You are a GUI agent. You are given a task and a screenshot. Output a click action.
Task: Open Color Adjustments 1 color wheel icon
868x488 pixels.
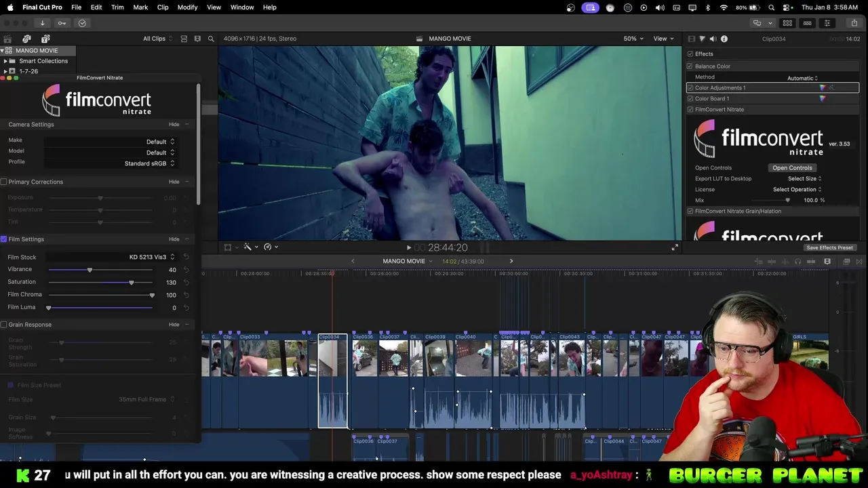pyautogui.click(x=823, y=87)
